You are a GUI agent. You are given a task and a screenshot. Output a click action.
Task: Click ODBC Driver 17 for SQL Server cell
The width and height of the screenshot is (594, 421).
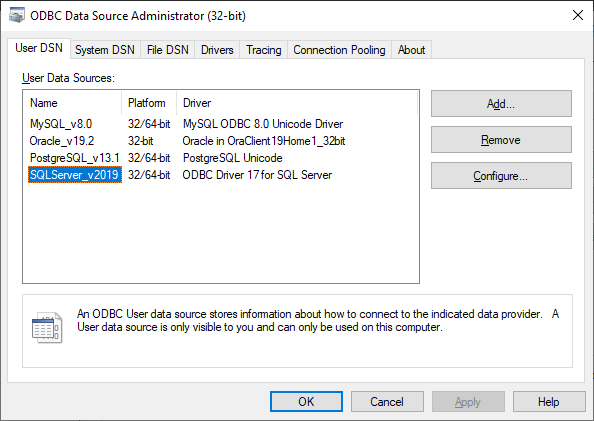point(257,175)
